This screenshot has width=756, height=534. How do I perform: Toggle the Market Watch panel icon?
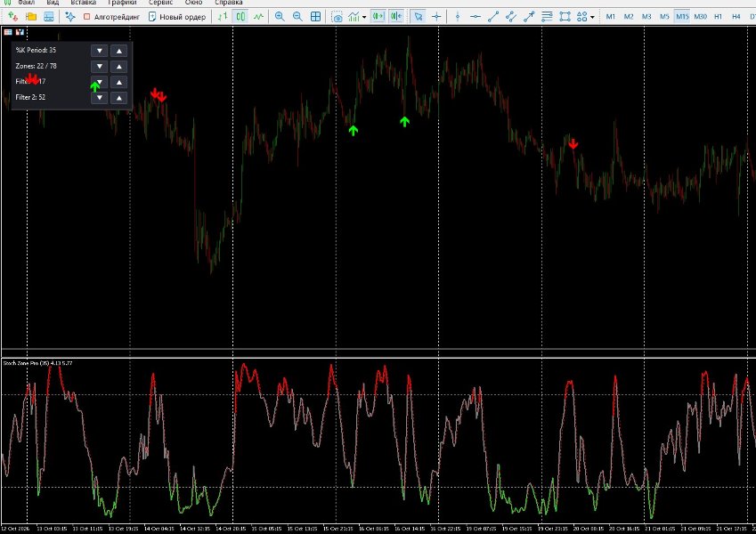[x=49, y=17]
